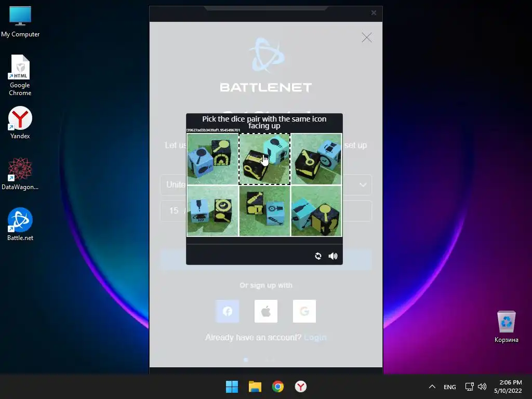Click the Windows Start button

pos(232,387)
